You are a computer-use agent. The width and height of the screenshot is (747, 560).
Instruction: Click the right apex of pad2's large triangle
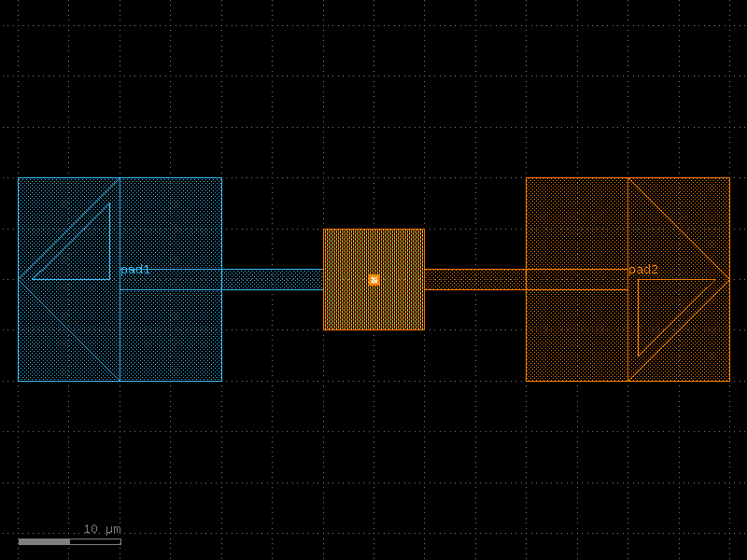coord(728,279)
